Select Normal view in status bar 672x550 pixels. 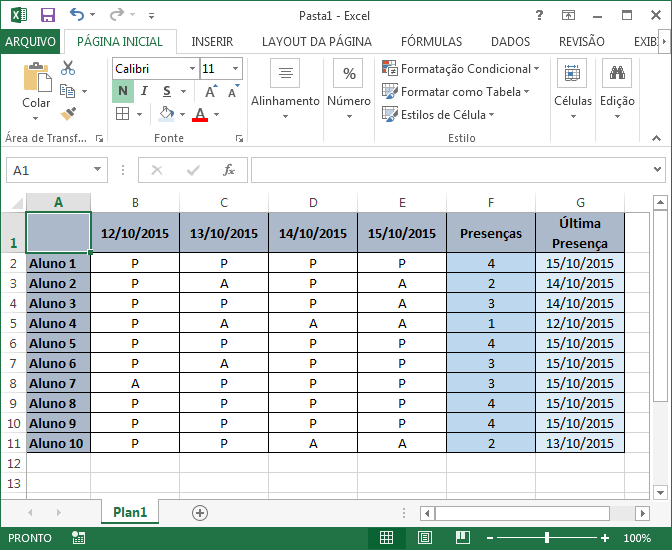(x=386, y=538)
